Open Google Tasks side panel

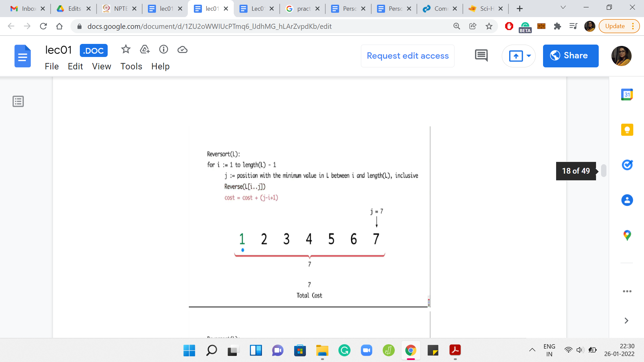point(627,165)
